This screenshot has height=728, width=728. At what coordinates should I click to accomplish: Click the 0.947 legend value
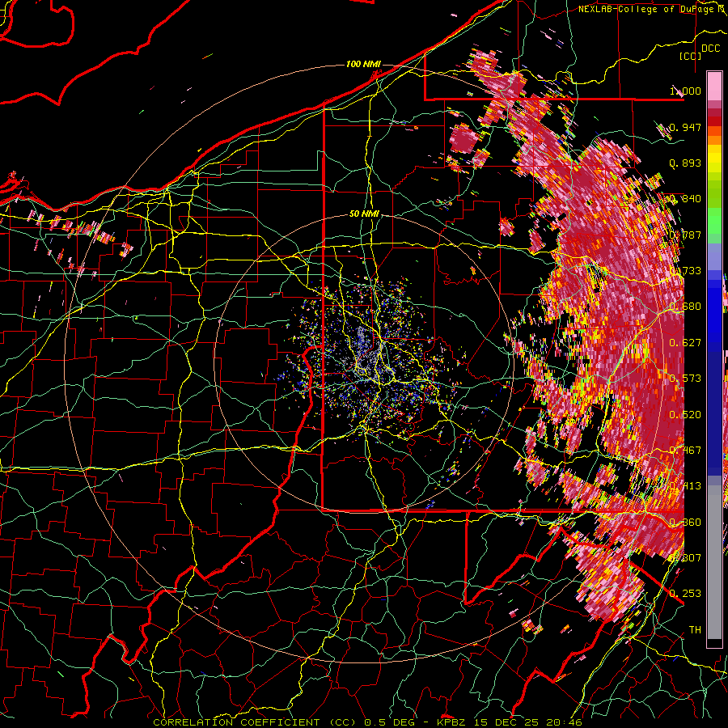point(685,127)
